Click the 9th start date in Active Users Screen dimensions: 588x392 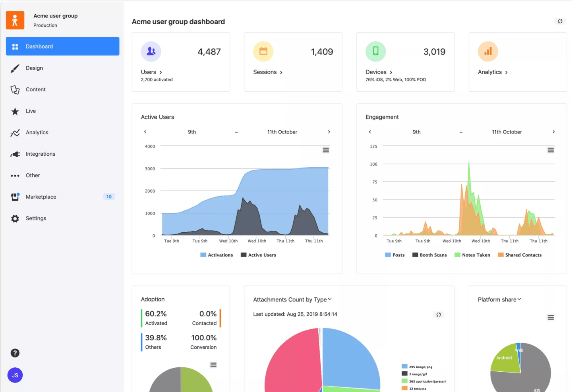point(192,132)
